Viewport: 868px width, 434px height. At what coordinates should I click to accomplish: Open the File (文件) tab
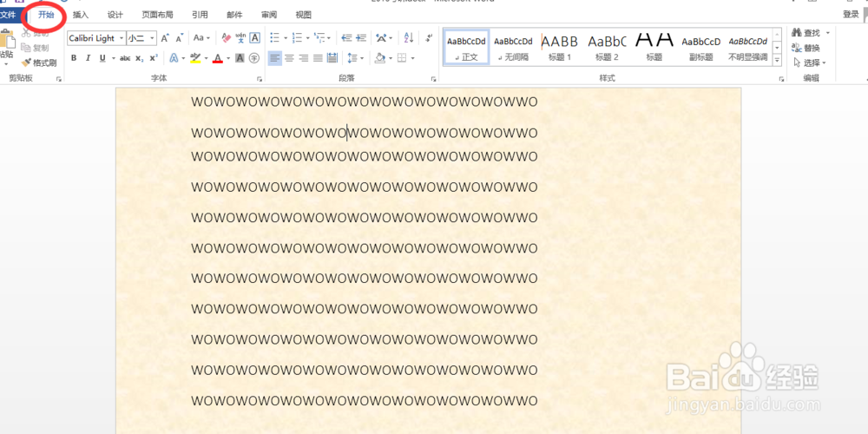tap(9, 15)
